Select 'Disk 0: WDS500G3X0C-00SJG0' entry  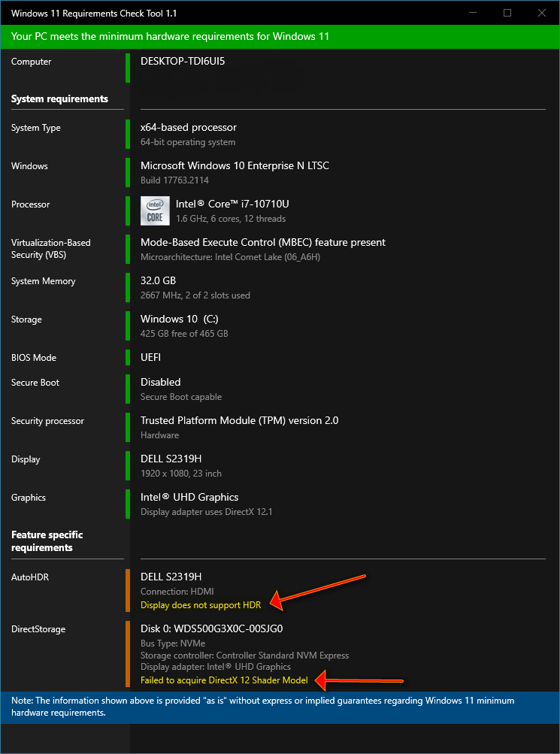211,629
